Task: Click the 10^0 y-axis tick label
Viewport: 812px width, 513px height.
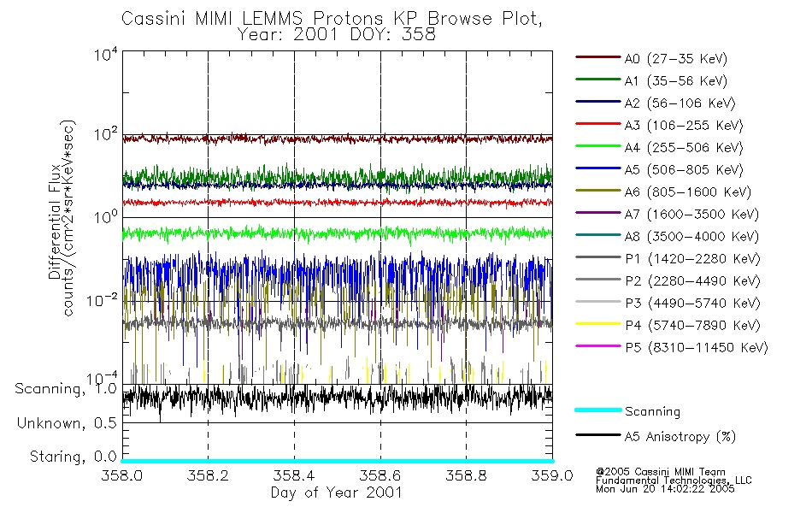Action: pyautogui.click(x=106, y=216)
